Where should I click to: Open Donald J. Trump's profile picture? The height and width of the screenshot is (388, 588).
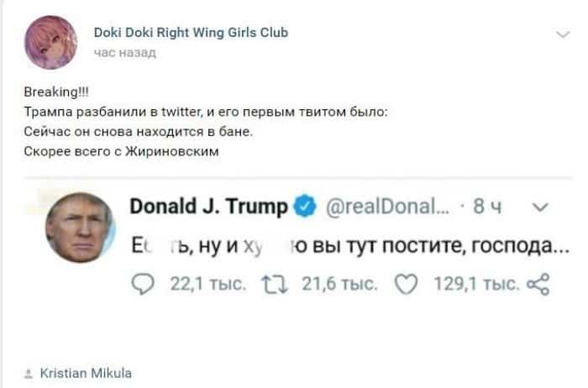[80, 228]
